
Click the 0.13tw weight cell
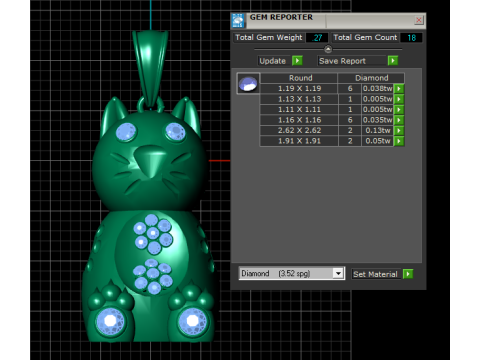pos(377,130)
